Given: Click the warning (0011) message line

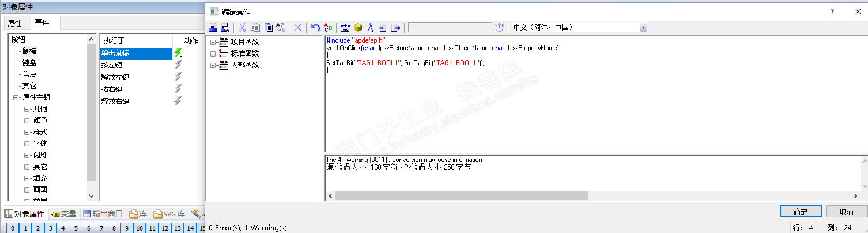Looking at the screenshot, I should pyautogui.click(x=404, y=160).
